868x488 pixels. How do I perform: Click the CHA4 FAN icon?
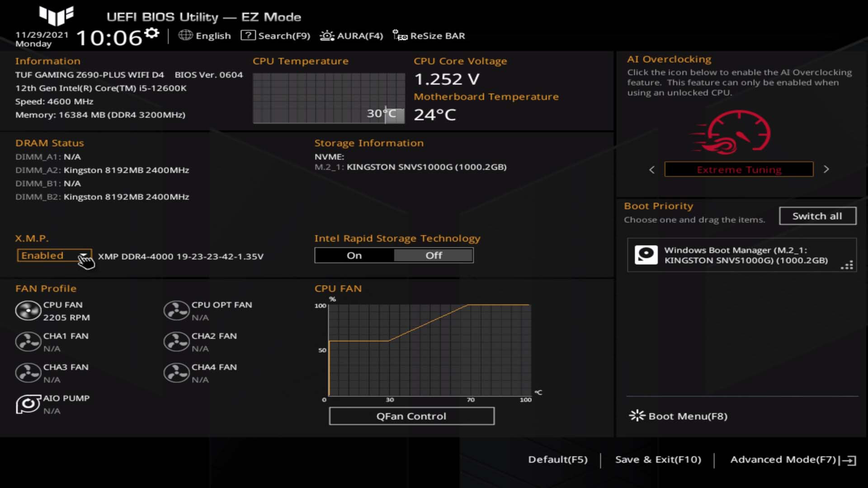(176, 373)
